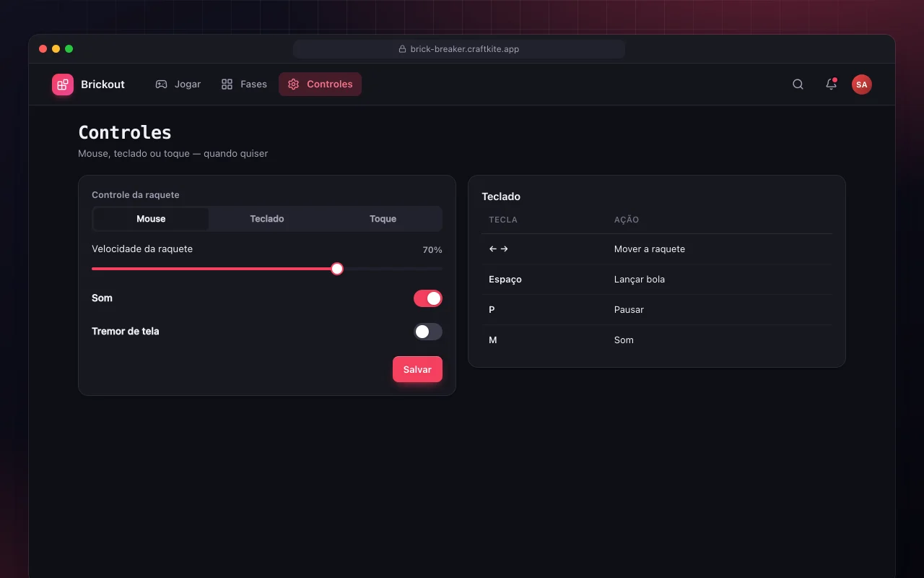Click the Brickout logo icon
Screen dimensions: 924x578
pos(63,85)
